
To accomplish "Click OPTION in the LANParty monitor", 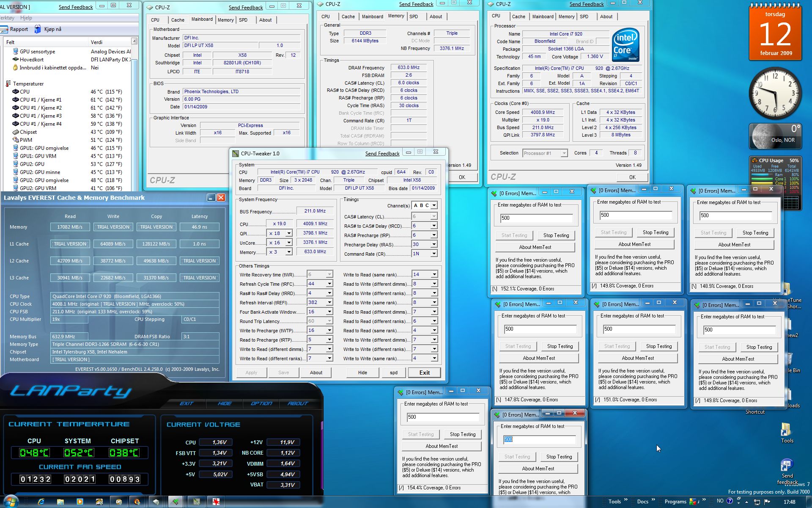I will 261,403.
